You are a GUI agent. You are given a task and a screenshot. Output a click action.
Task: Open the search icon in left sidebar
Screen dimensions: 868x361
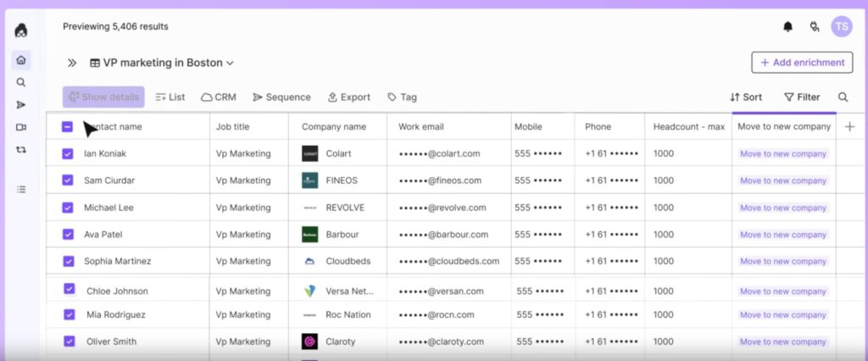(21, 82)
